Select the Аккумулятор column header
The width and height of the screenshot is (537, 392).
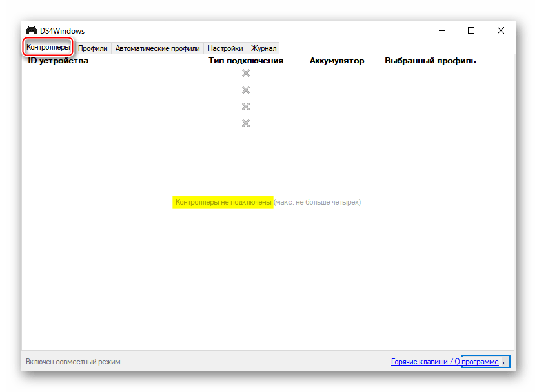[337, 61]
